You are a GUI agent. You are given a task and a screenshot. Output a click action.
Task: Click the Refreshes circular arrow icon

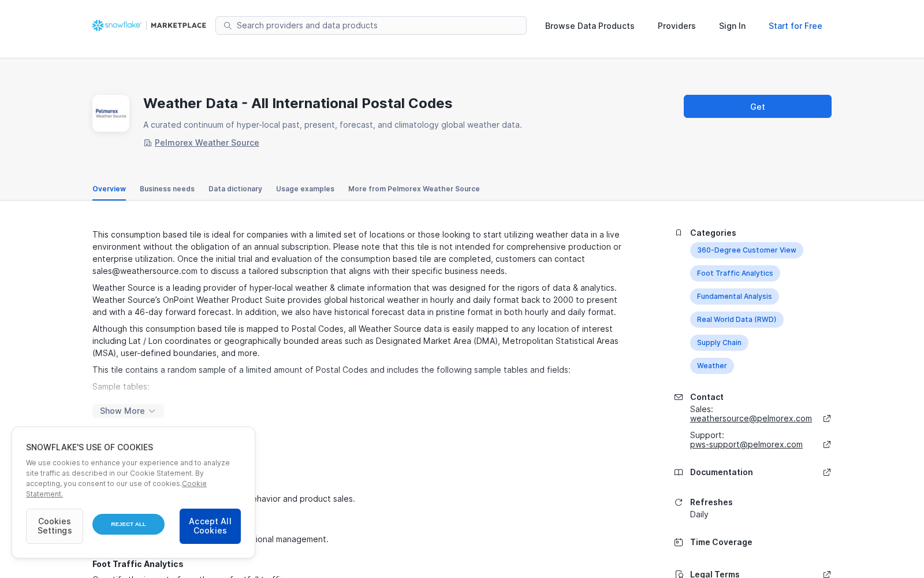(x=679, y=502)
